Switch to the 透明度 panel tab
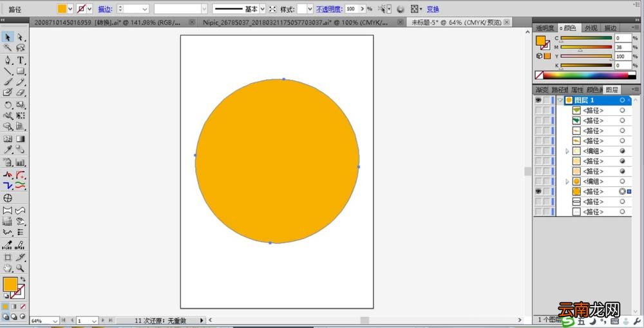The width and height of the screenshot is (644, 328). pyautogui.click(x=545, y=28)
